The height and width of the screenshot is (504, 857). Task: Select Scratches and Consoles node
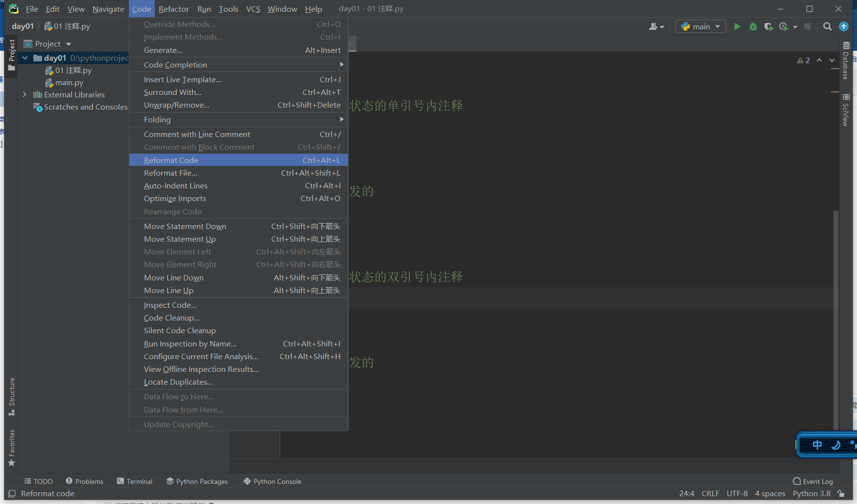coord(80,107)
